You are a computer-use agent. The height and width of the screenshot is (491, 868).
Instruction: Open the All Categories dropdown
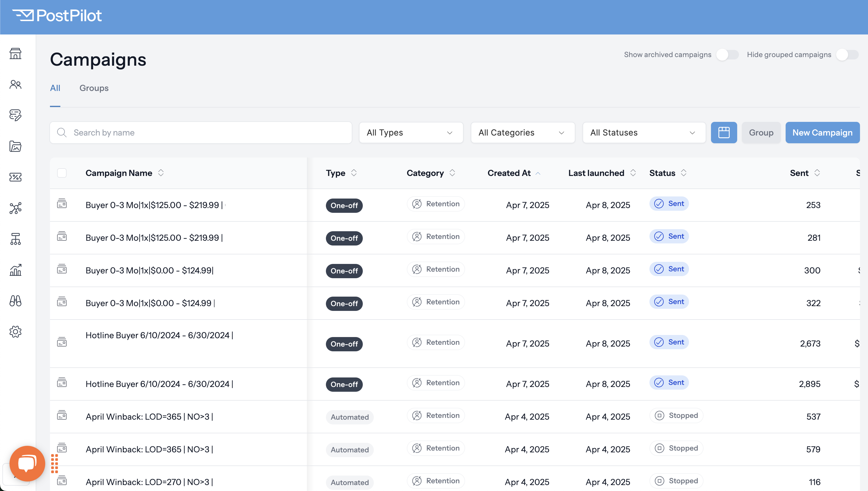pyautogui.click(x=522, y=133)
